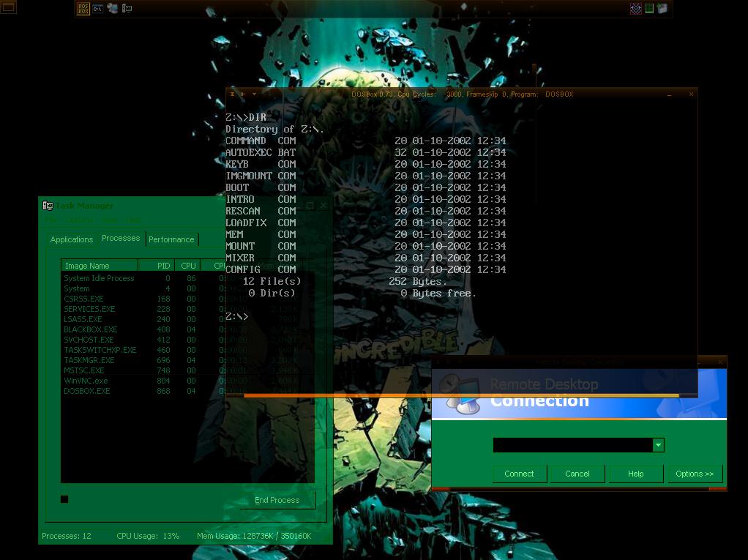Click the Task Manager title bar icon
The width and height of the screenshot is (748, 560).
48,206
